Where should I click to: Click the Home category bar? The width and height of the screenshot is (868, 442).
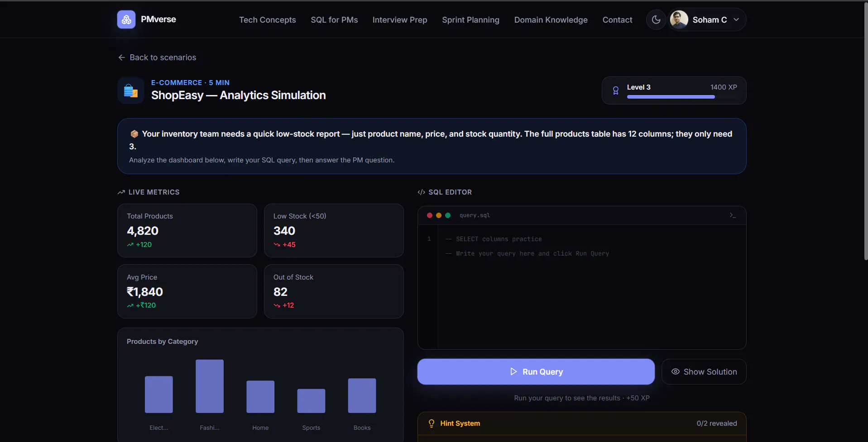[260, 397]
